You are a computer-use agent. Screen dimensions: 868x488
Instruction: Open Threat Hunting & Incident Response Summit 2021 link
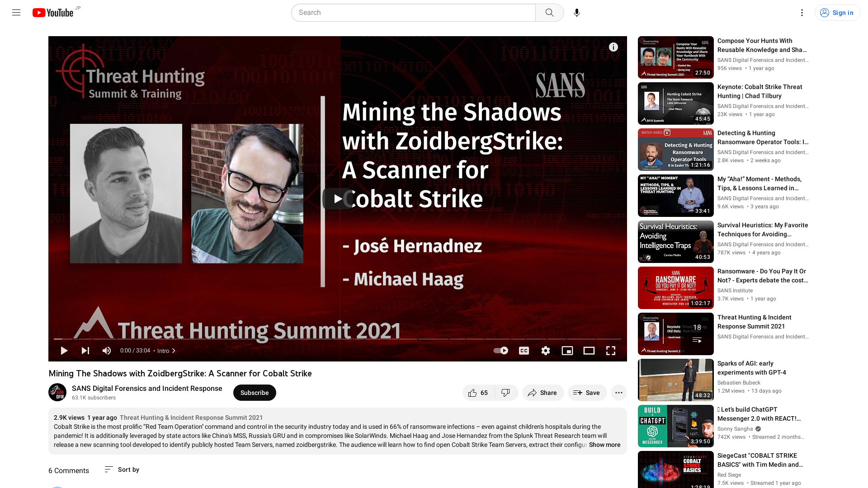pyautogui.click(x=191, y=418)
